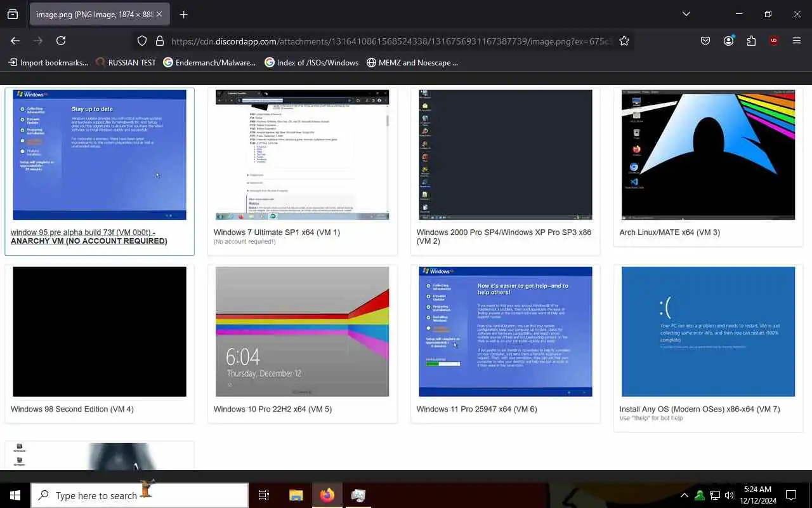Open Task View on taskbar
812x508 pixels.
click(x=264, y=495)
